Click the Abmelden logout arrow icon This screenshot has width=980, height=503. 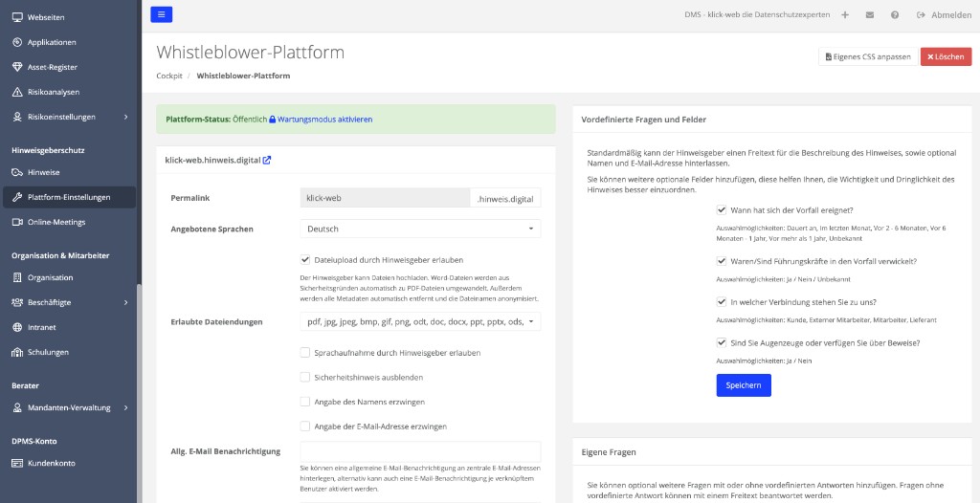point(921,15)
